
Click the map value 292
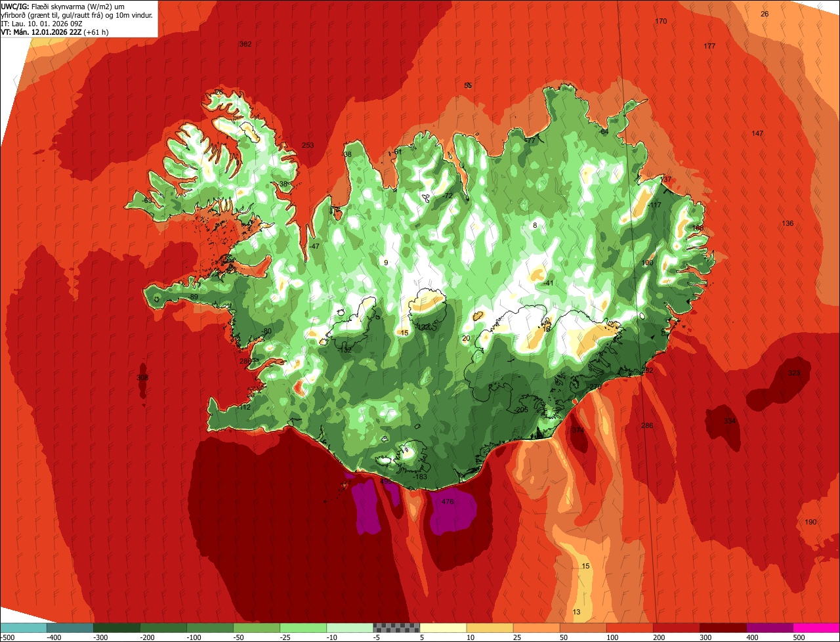[x=648, y=371]
